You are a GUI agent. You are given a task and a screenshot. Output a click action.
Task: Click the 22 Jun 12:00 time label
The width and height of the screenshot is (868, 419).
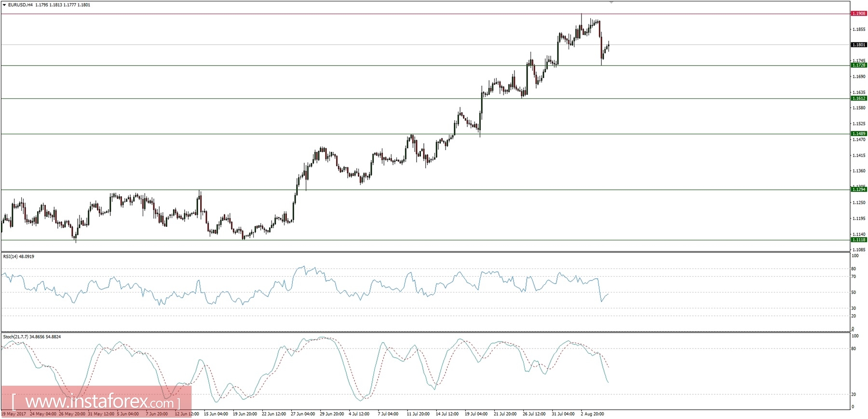(274, 414)
